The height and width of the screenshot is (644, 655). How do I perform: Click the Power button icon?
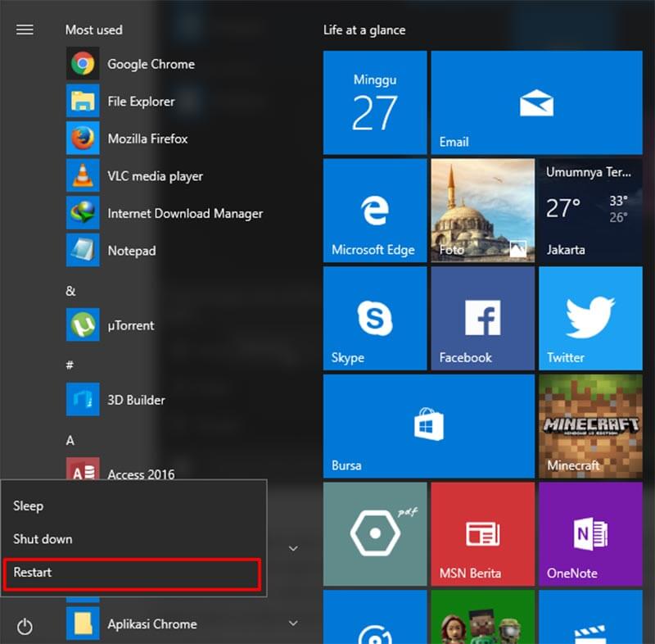[x=25, y=626]
